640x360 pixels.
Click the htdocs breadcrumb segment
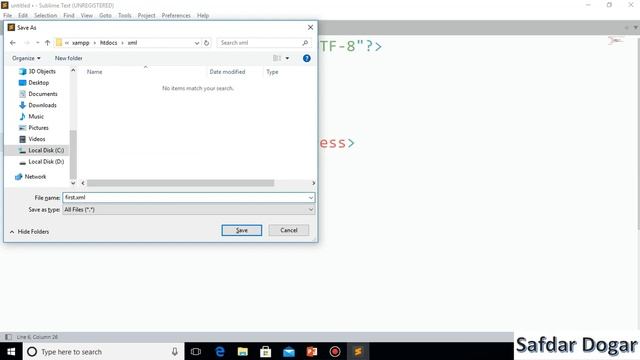click(109, 43)
